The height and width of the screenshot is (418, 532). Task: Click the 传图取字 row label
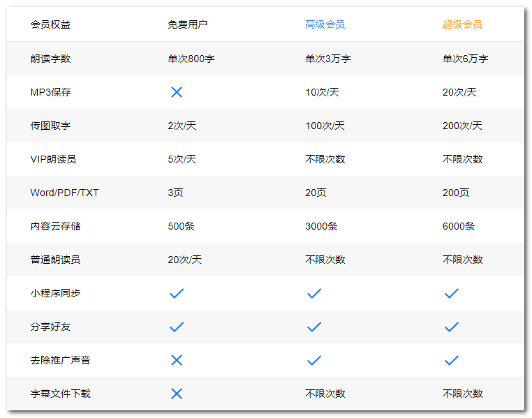coord(50,126)
